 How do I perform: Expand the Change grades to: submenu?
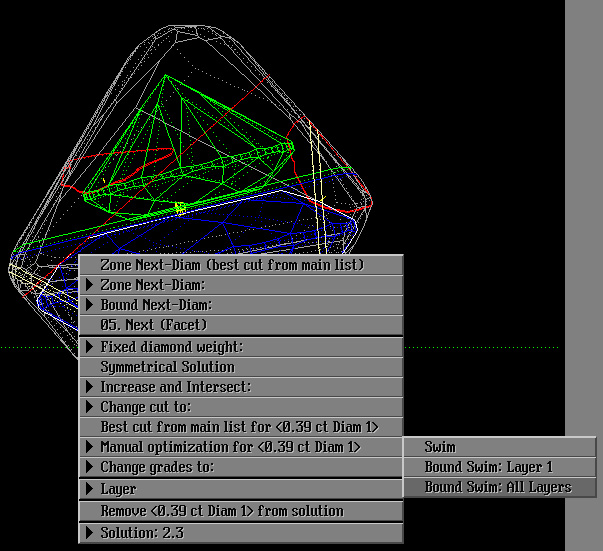(240, 467)
